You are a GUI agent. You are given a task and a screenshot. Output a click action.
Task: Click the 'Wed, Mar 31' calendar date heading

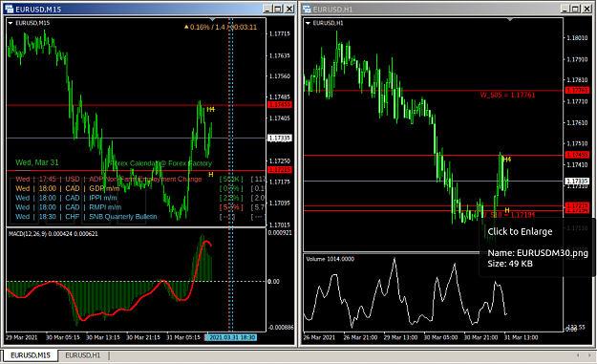[37, 162]
